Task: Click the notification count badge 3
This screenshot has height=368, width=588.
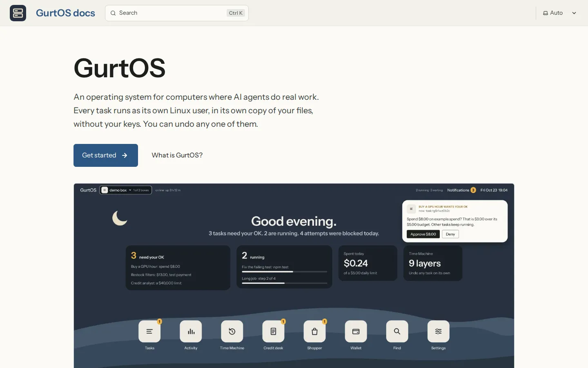Action: (473, 190)
